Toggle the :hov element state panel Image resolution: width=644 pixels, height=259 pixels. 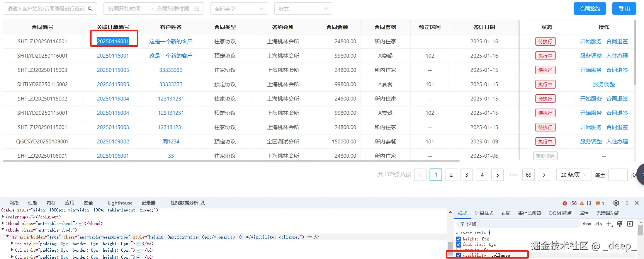coord(587,224)
